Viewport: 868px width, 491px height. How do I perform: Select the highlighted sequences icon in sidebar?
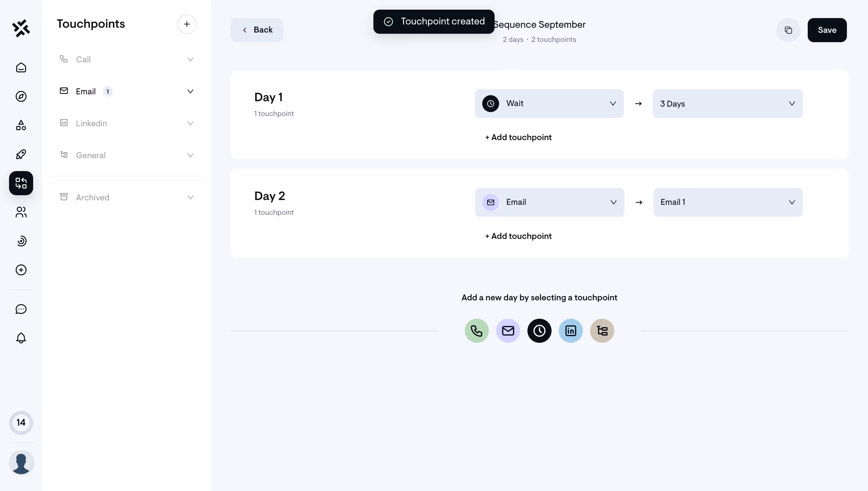[21, 183]
